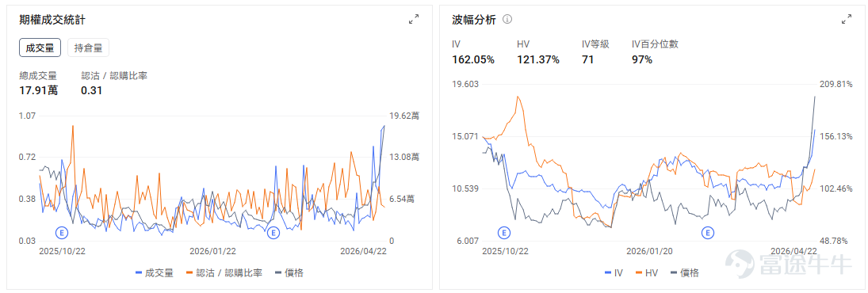The width and height of the screenshot is (868, 293).
Task: Click the 期權成交統計 panel title
Action: point(52,20)
